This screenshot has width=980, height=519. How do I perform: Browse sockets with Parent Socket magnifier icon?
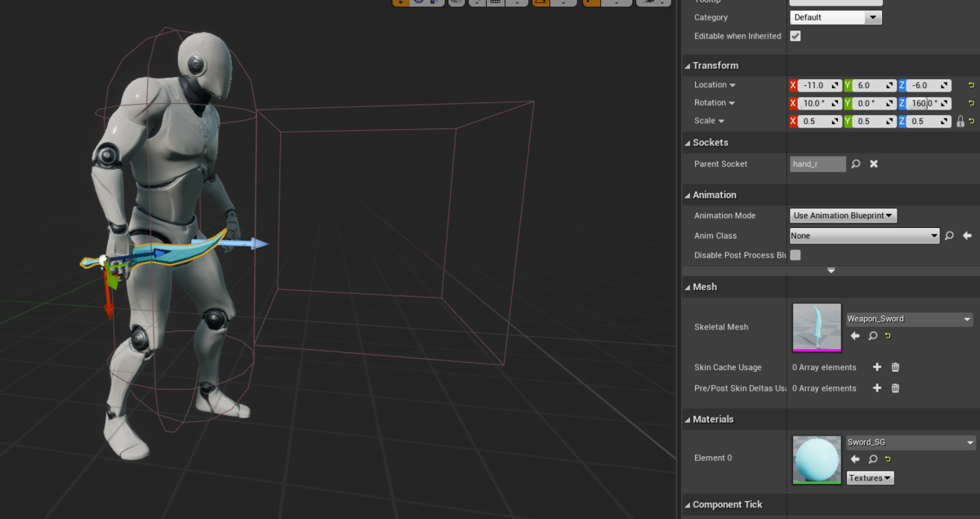coord(856,163)
